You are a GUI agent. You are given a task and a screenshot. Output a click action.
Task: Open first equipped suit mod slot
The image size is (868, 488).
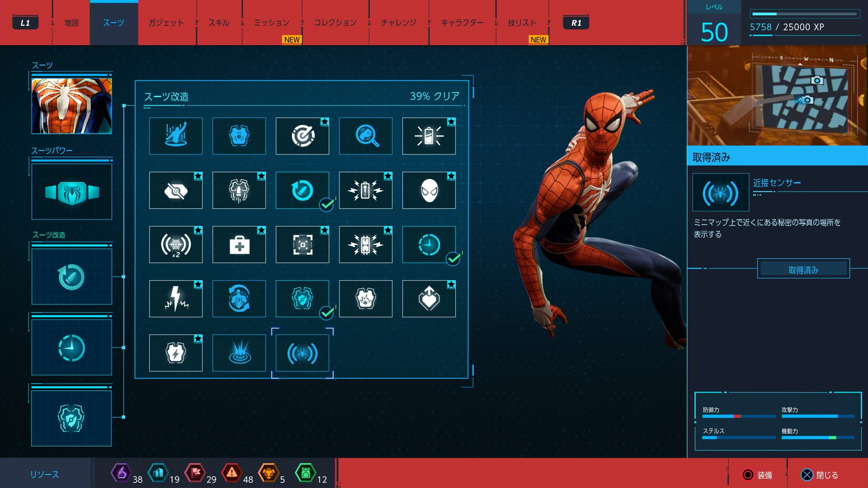coord(71,277)
